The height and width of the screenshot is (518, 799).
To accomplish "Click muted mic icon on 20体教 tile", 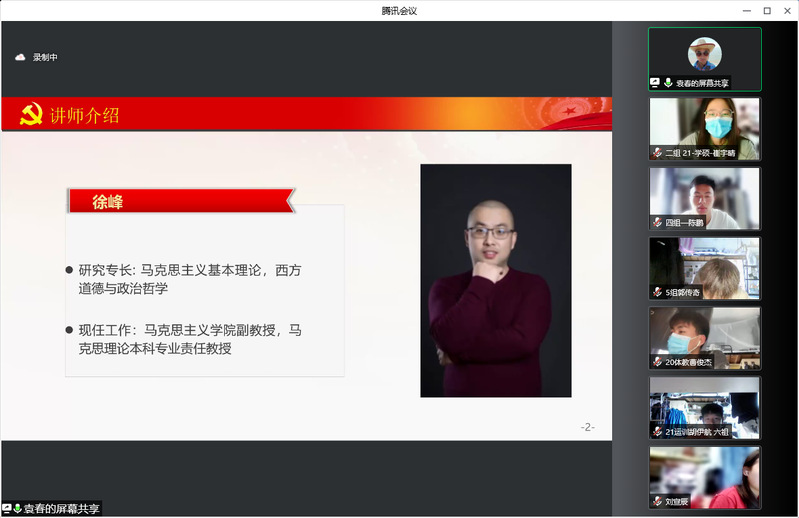I will pyautogui.click(x=657, y=362).
